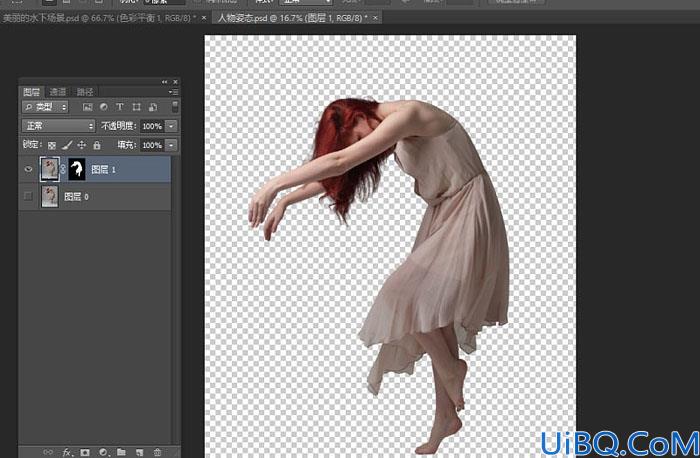Image resolution: width=700 pixels, height=458 pixels.
Task: Click the 图层 1 layer name
Action: click(x=104, y=170)
